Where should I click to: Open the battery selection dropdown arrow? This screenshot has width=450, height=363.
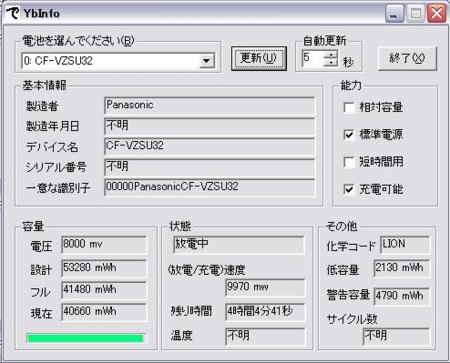(207, 61)
